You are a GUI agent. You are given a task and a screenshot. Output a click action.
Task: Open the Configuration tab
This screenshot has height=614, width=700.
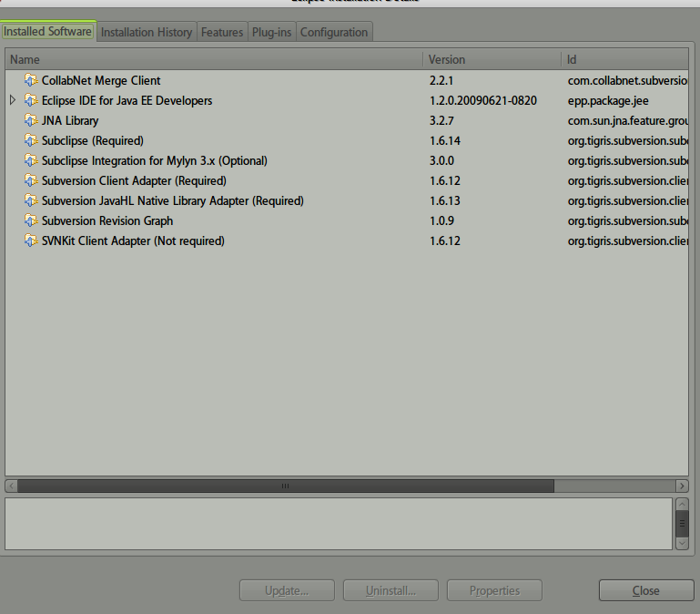coord(334,32)
